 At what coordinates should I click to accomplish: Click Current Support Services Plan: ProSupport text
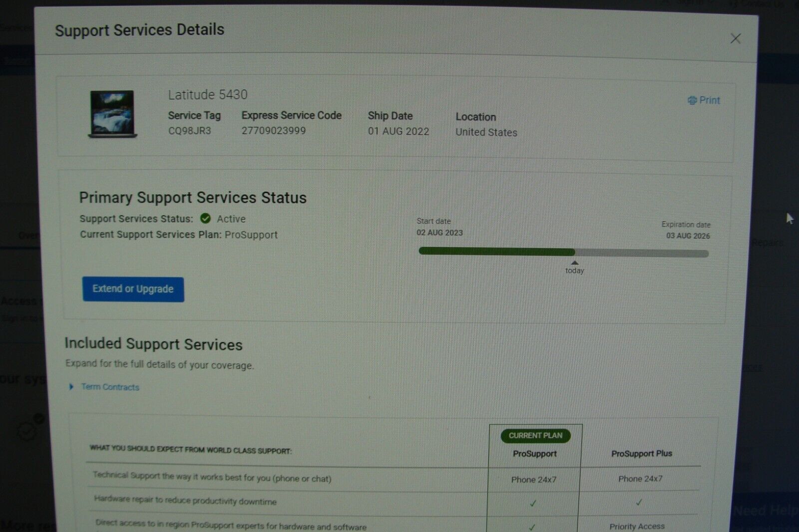coord(179,234)
